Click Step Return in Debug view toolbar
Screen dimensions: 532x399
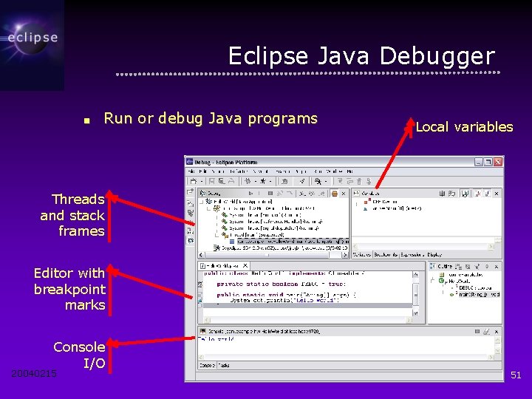coord(321,194)
